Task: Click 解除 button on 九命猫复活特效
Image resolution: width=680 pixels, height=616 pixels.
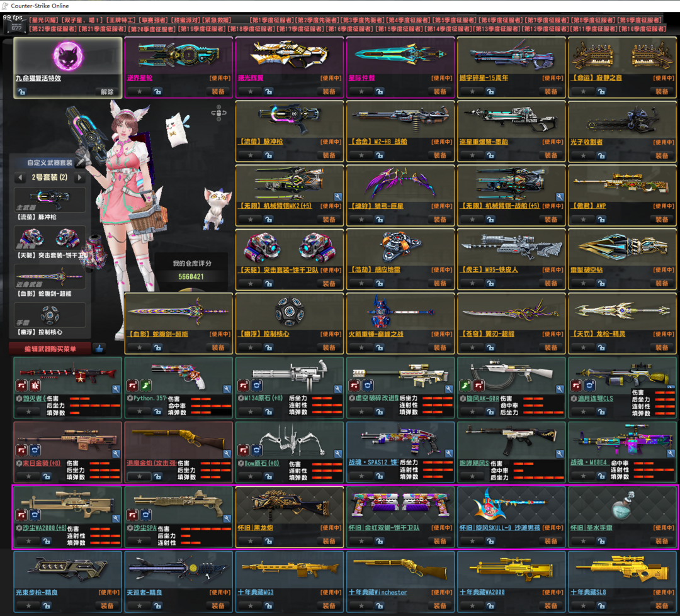Action: tap(107, 92)
